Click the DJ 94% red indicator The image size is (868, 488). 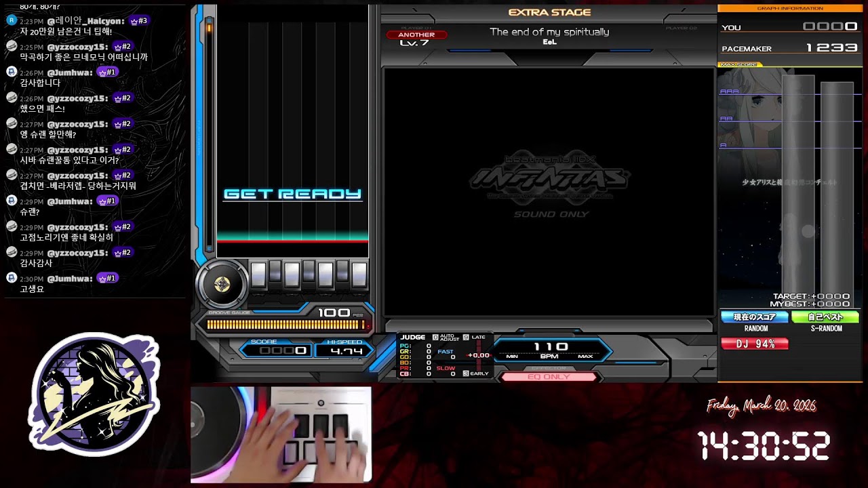tap(755, 344)
